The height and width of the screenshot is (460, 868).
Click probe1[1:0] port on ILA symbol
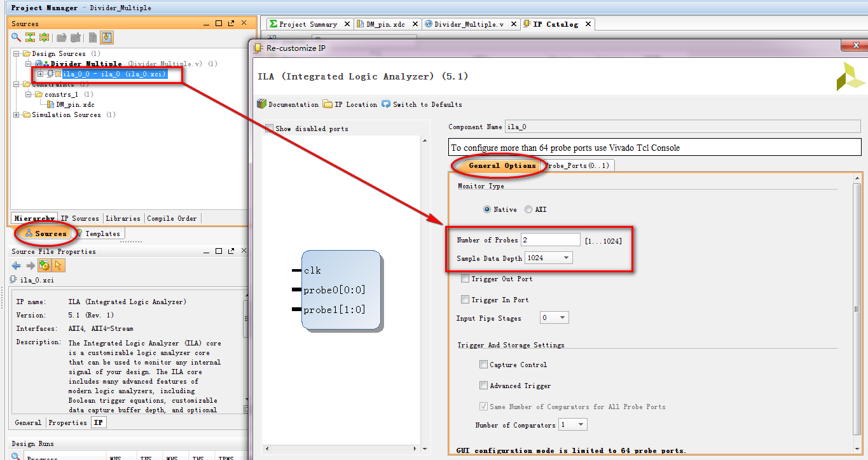(334, 310)
